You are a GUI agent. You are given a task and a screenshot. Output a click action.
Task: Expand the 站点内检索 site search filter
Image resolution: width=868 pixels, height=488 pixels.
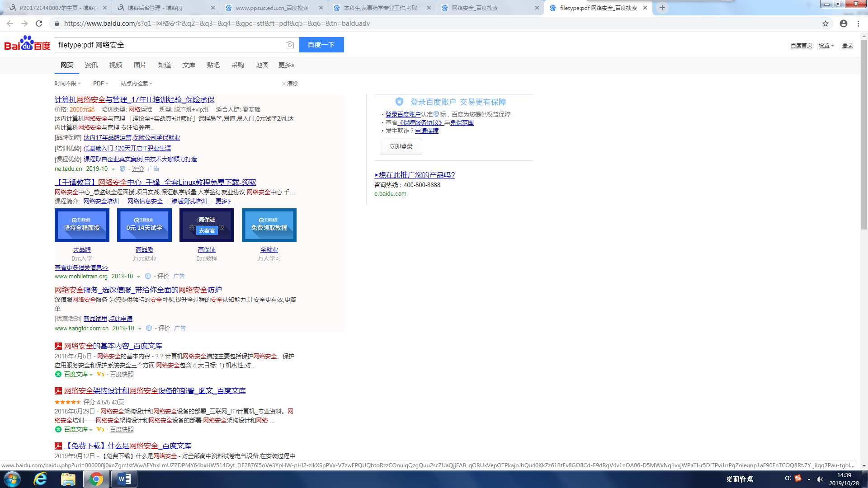pos(136,84)
